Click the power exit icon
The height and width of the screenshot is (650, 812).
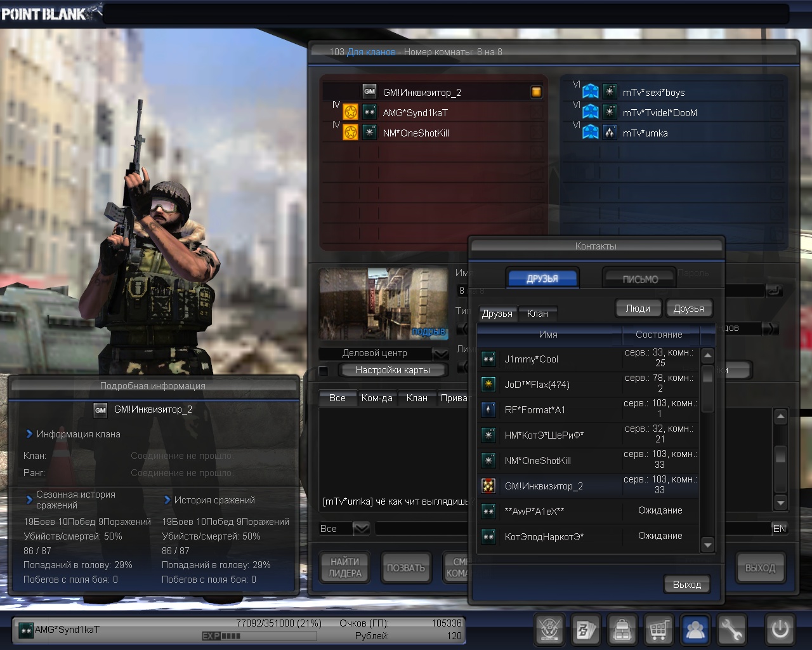coord(780,630)
